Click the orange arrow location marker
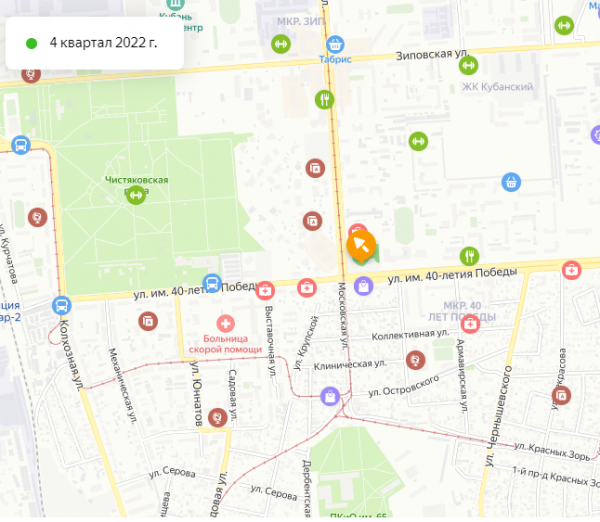This screenshot has height=522, width=600. point(361,245)
